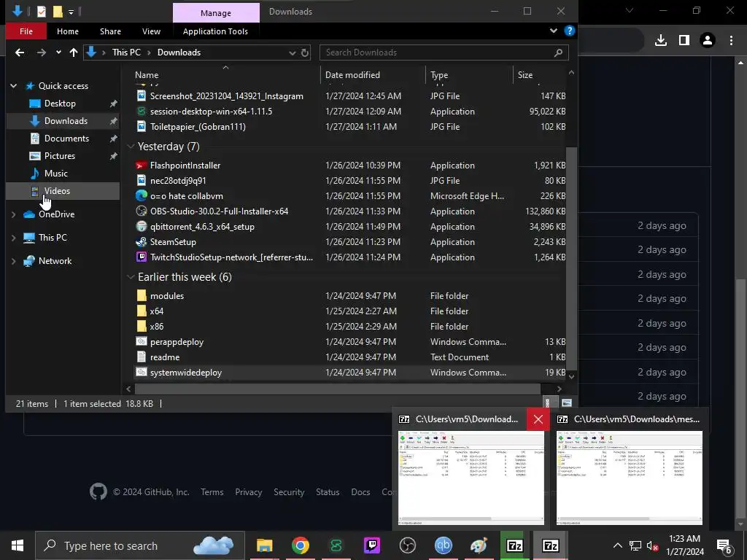The image size is (747, 560).
Task: Open the Windows Start menu
Action: click(18, 545)
